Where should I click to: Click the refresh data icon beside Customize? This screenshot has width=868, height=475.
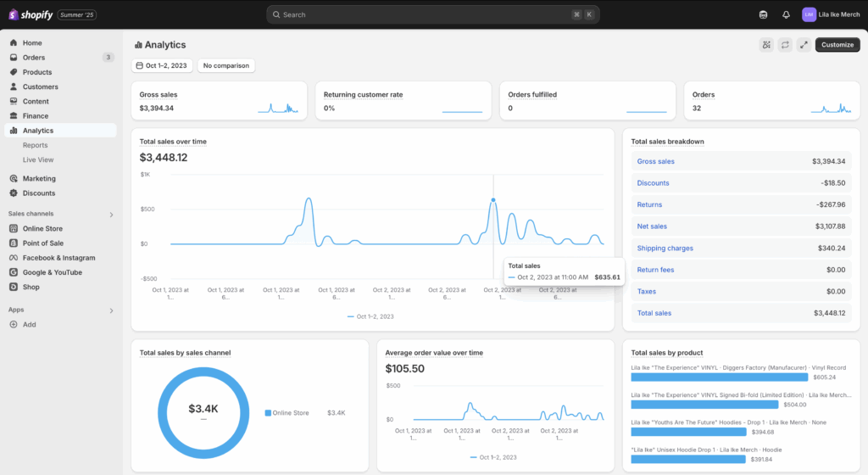click(785, 45)
